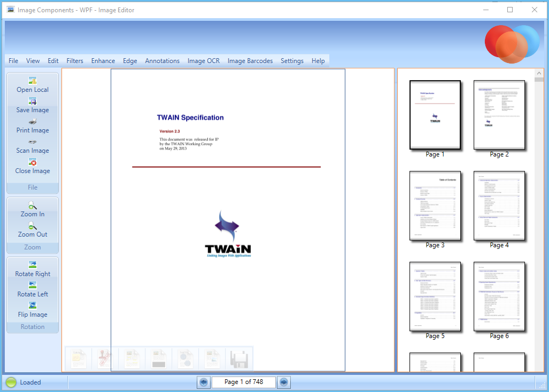This screenshot has height=392, width=549.
Task: Go to previous page with left arrow
Action: click(x=204, y=382)
